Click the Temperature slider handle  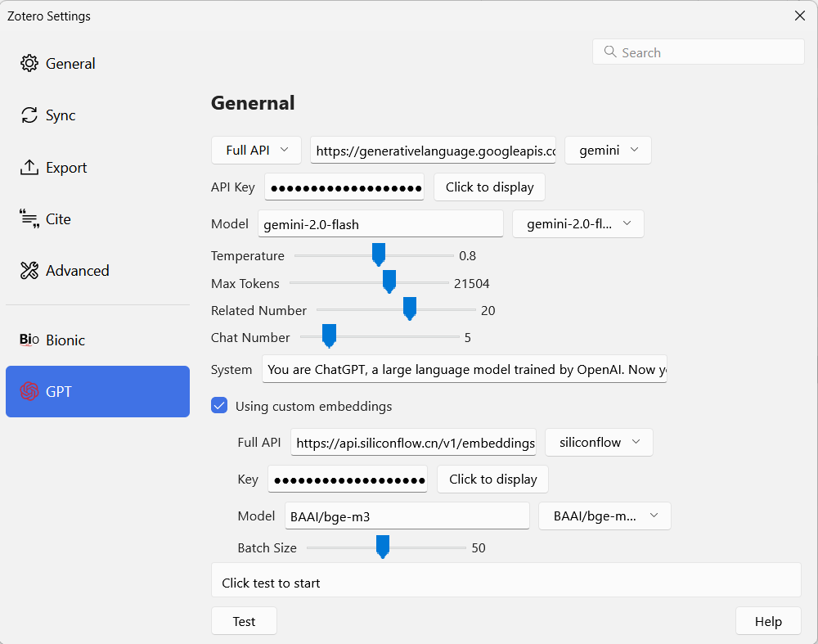coord(378,255)
